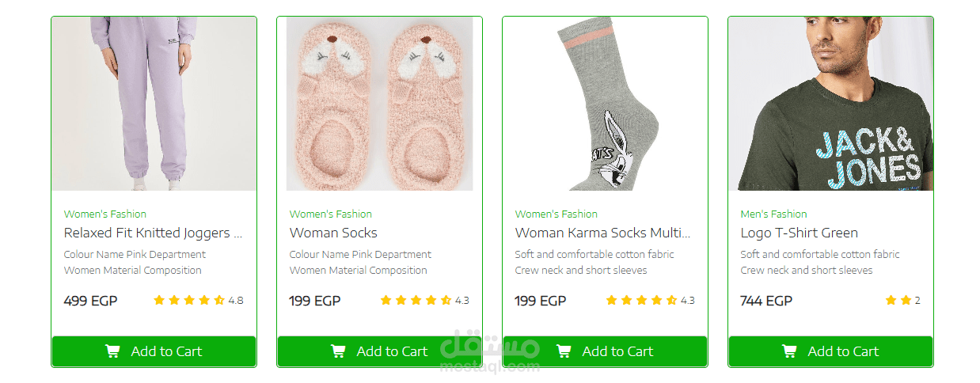Select Women's Fashion category above Woman Socks
Image resolution: width=980 pixels, height=383 pixels.
331,214
